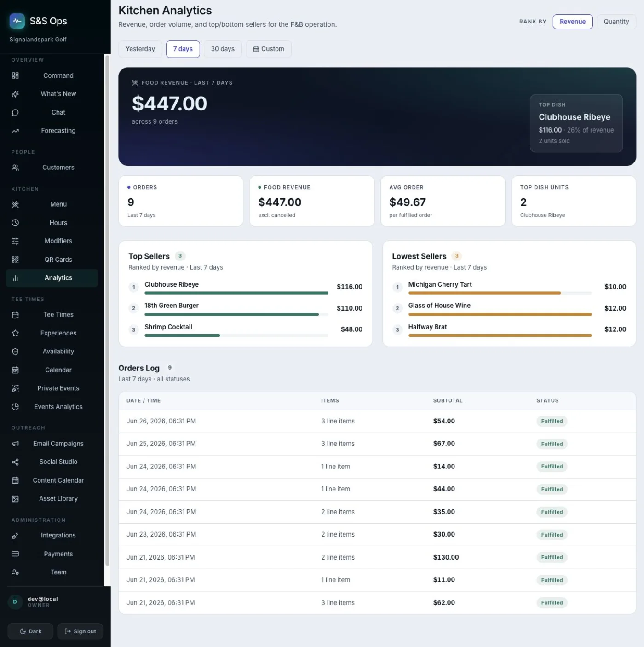This screenshot has width=644, height=647.
Task: Click the Avg Order stat card
Action: click(x=443, y=201)
